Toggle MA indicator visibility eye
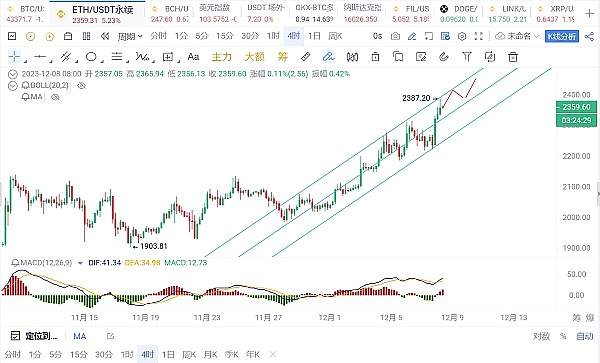The height and width of the screenshot is (363, 600). pos(55,97)
